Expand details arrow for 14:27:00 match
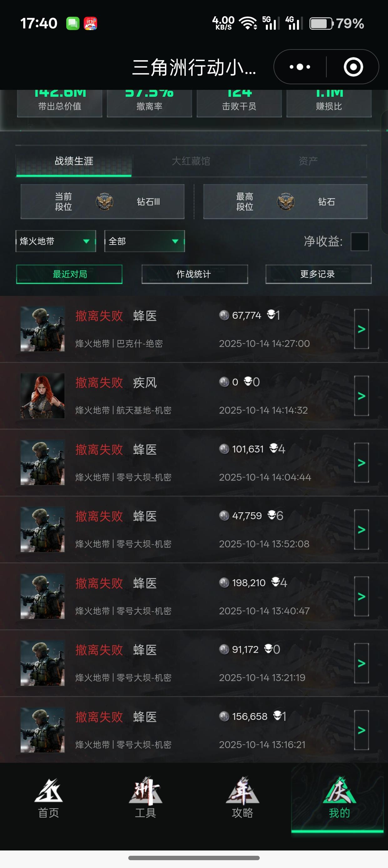Viewport: 388px width, 868px height. coord(361,329)
